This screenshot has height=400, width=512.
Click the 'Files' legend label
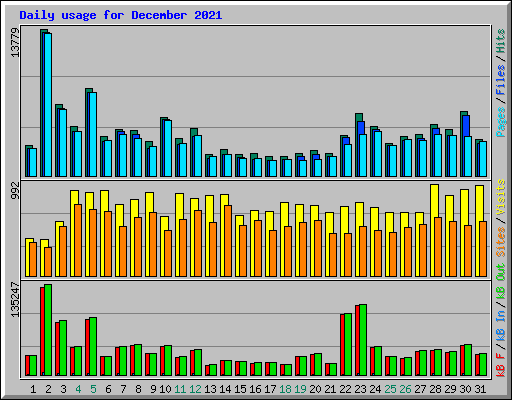501,80
